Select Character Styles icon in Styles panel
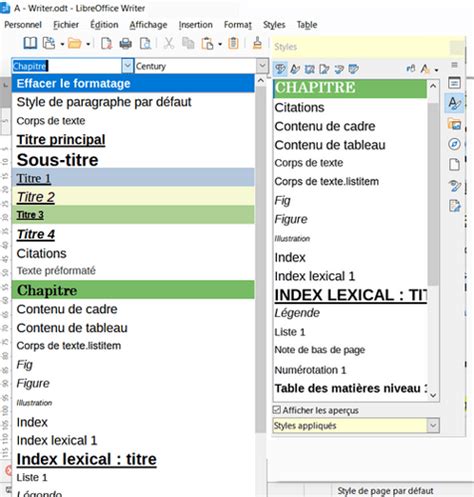The width and height of the screenshot is (474, 497). 295,69
